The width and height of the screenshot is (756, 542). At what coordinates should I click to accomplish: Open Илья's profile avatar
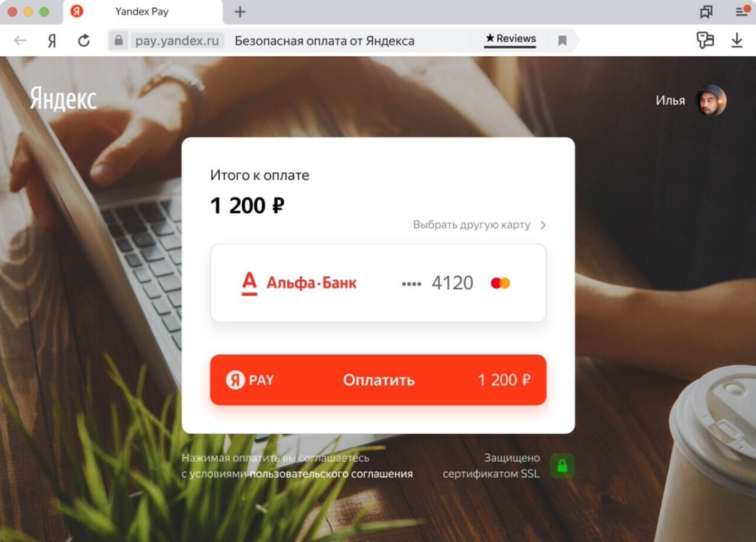coord(711,100)
